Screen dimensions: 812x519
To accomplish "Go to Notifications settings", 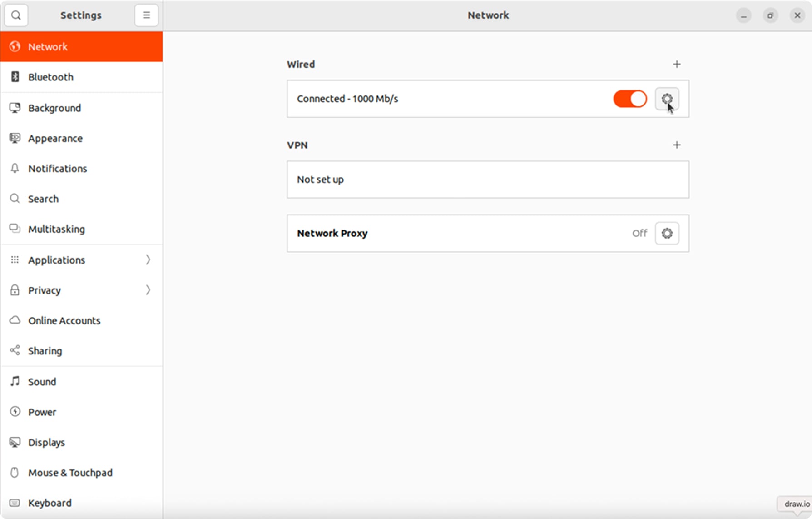I will click(58, 169).
